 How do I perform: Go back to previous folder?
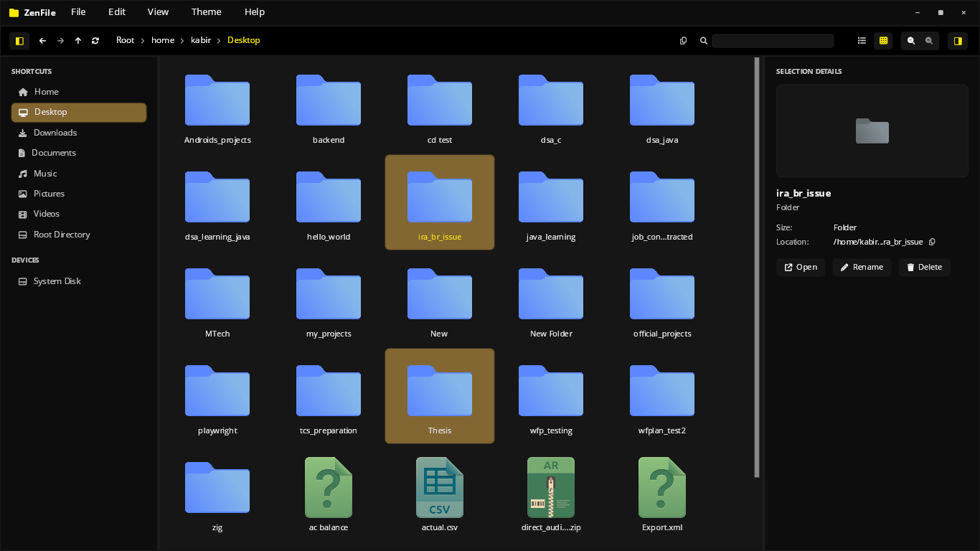point(42,41)
